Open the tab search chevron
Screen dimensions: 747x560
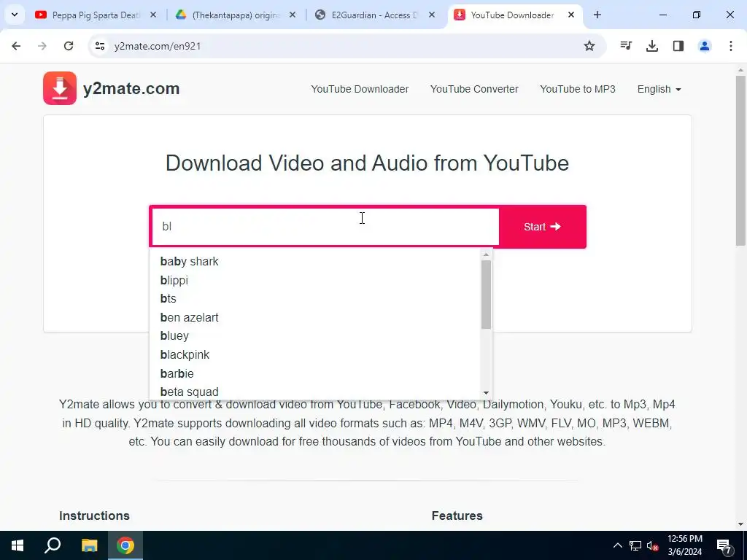pyautogui.click(x=15, y=15)
